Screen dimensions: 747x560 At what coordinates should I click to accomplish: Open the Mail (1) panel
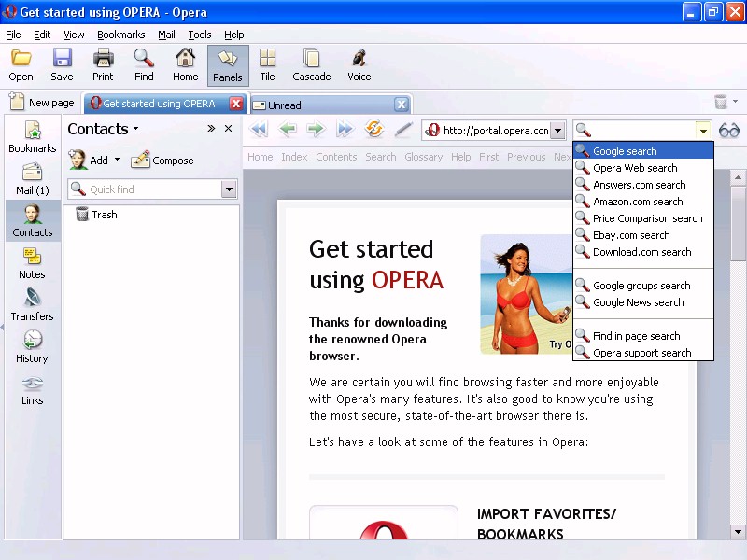tap(32, 179)
